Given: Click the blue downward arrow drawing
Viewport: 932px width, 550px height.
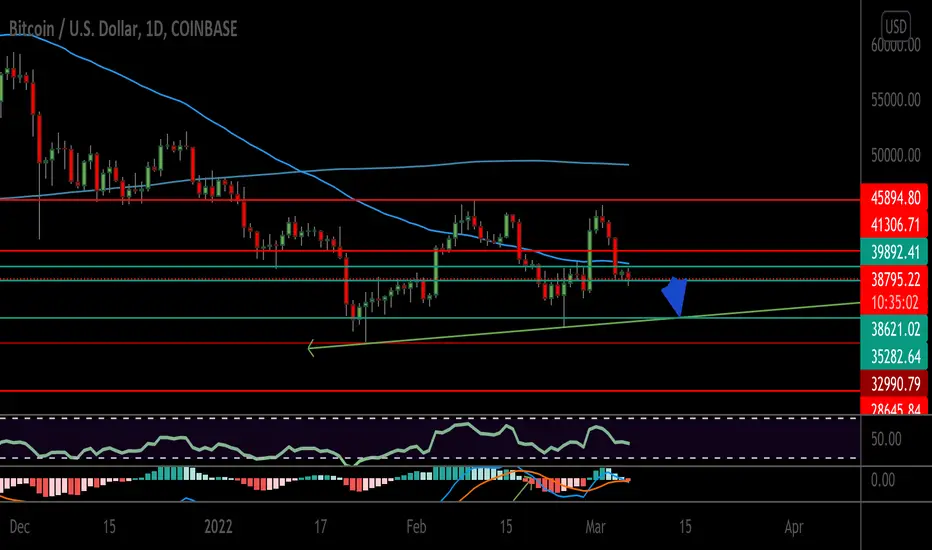Looking at the screenshot, I should tap(675, 296).
